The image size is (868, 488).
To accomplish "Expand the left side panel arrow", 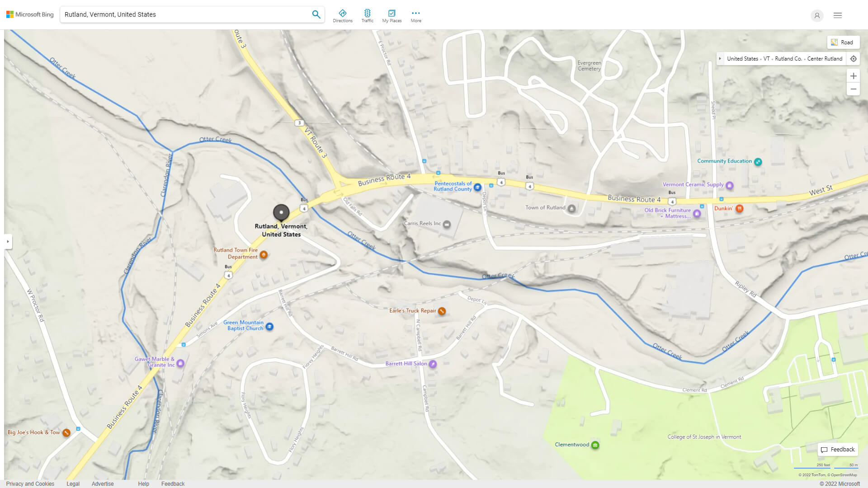I will pos(8,241).
